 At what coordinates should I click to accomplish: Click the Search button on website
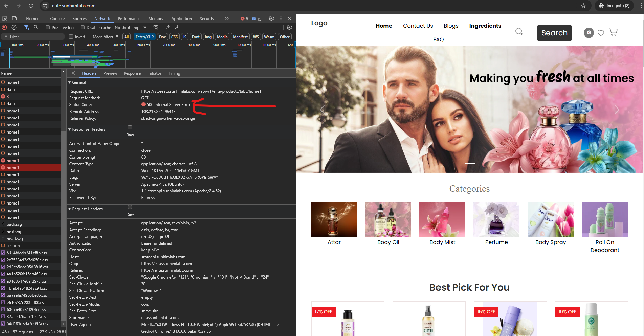tap(554, 33)
